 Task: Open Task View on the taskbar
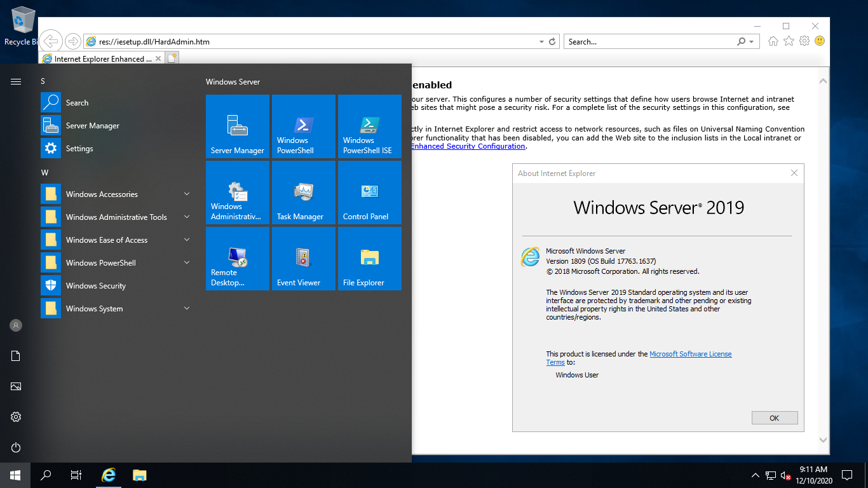(76, 475)
